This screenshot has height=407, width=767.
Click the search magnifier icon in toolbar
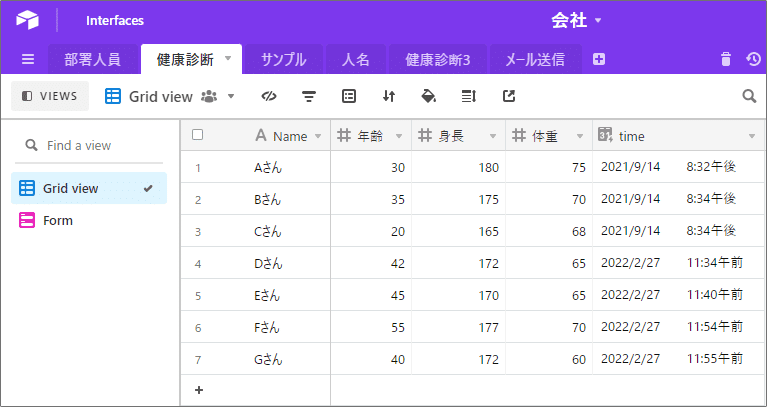tap(749, 96)
